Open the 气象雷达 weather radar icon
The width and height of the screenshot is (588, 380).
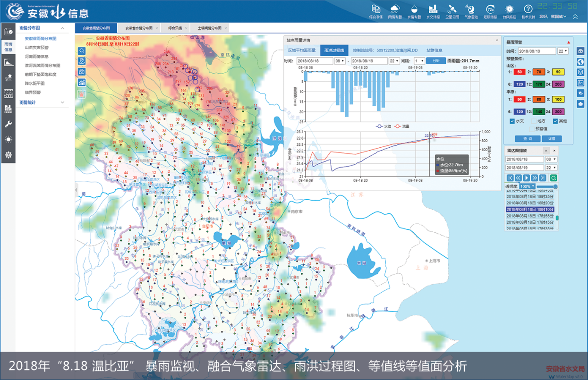(x=470, y=9)
